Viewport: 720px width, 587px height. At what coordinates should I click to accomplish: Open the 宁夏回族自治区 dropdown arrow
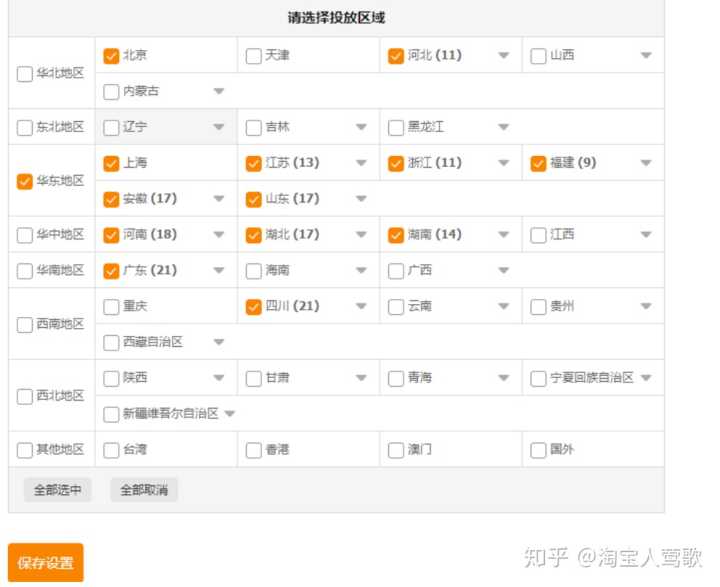tap(646, 378)
